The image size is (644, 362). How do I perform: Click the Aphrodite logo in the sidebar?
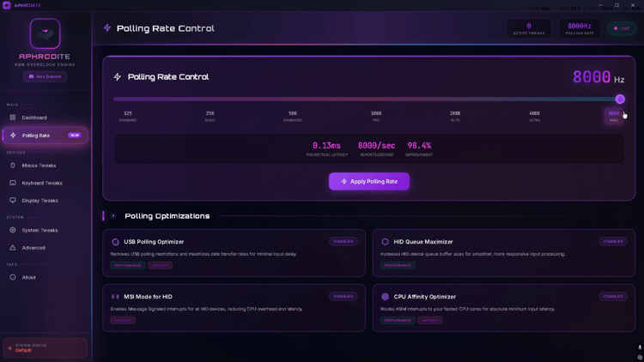pos(45,33)
